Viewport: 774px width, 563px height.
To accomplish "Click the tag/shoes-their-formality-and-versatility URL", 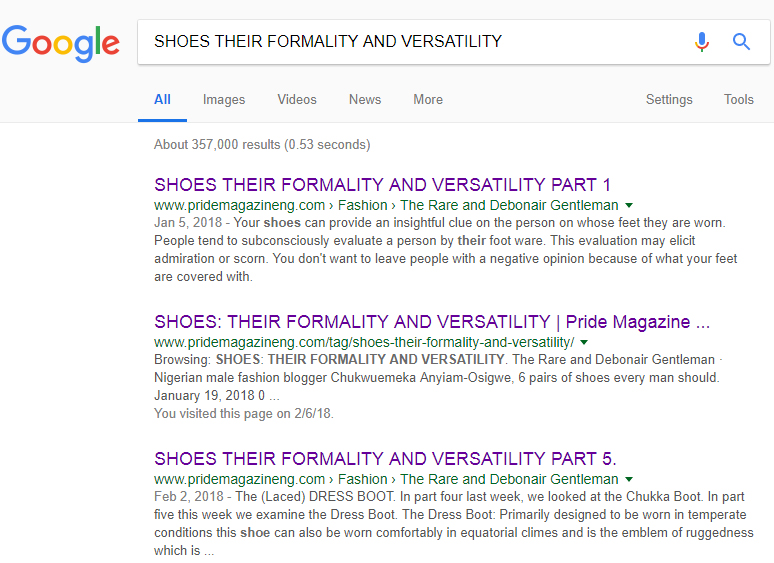I will (x=364, y=342).
